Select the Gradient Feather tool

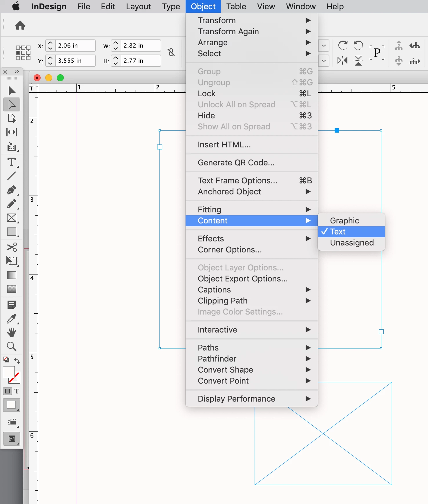[12, 289]
